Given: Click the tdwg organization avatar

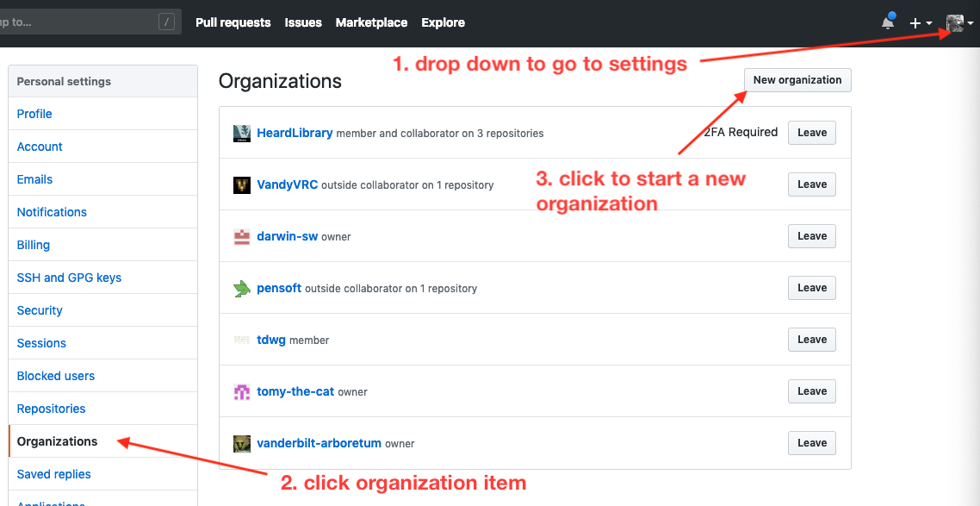Looking at the screenshot, I should (x=242, y=340).
